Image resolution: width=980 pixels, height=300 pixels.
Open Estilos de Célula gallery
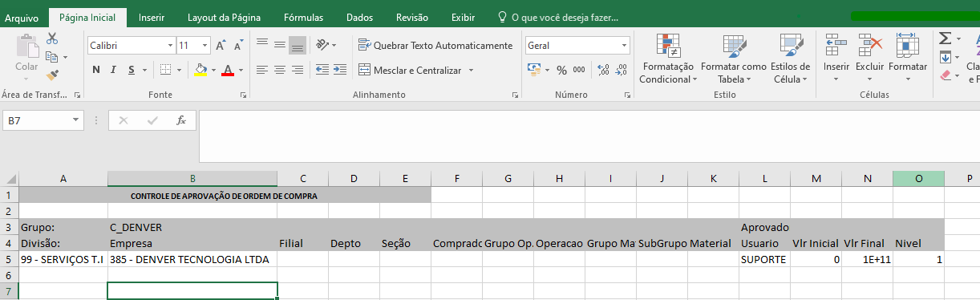pos(791,58)
